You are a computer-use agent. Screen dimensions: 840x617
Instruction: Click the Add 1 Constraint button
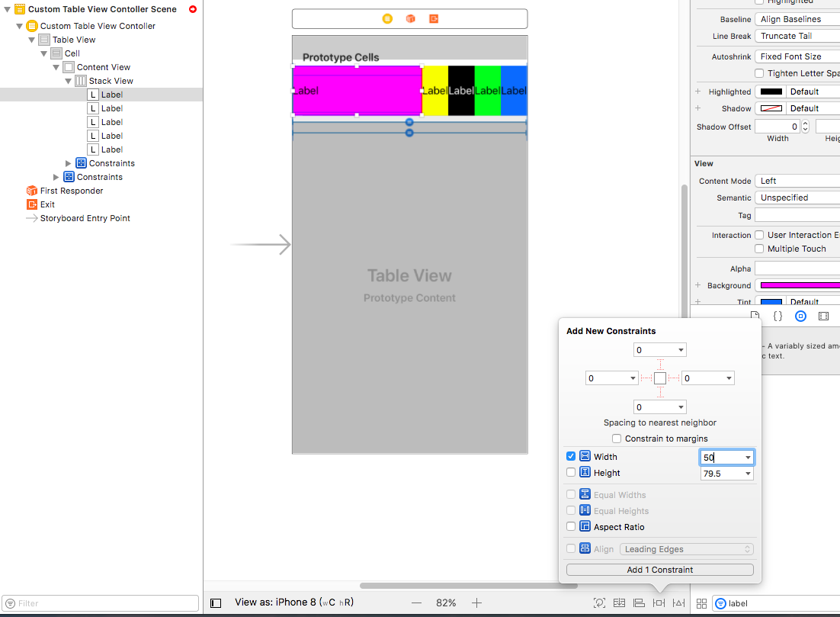pos(659,570)
